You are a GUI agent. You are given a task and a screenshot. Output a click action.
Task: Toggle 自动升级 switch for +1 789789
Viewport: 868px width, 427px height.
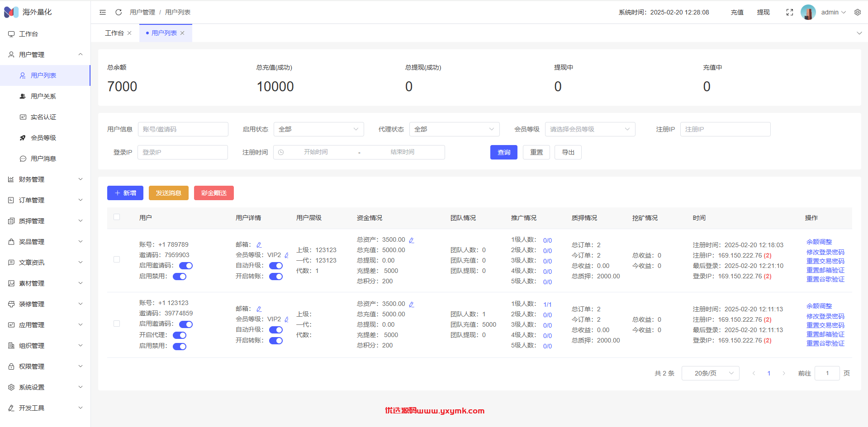(x=276, y=266)
